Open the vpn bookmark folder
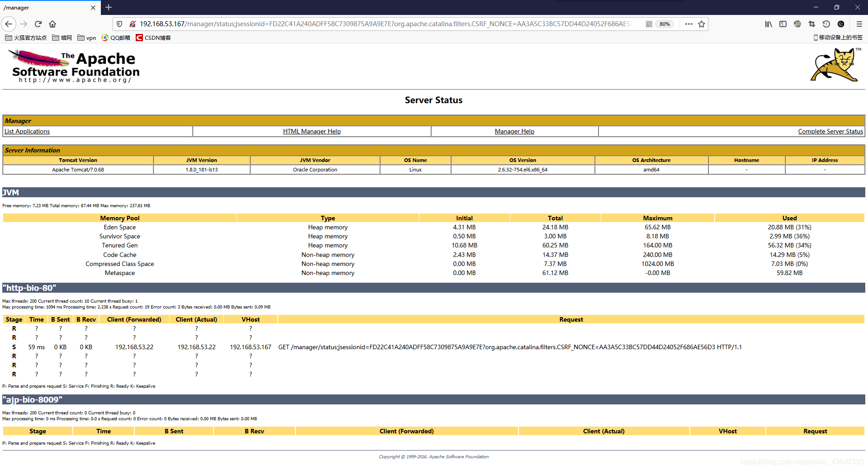This screenshot has width=868, height=470. pos(87,38)
